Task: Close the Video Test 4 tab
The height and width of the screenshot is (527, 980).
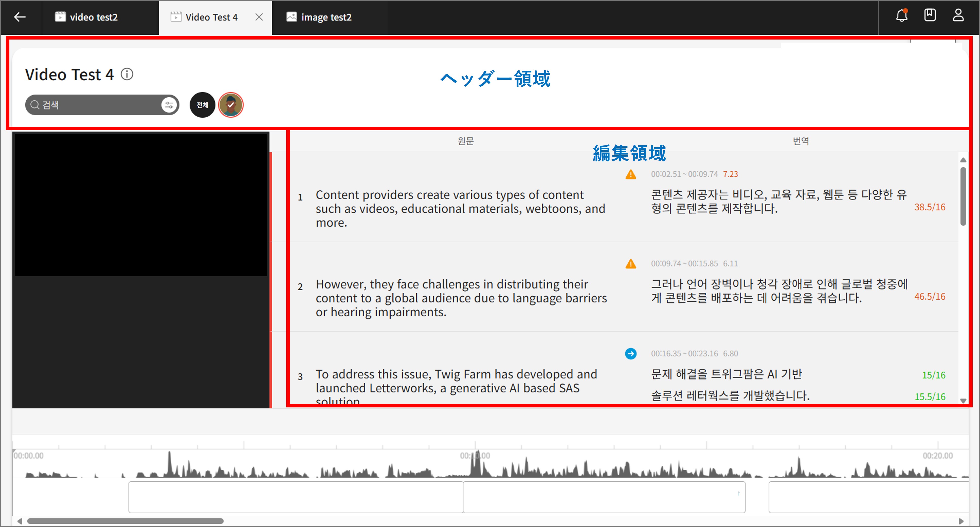Action: click(259, 17)
